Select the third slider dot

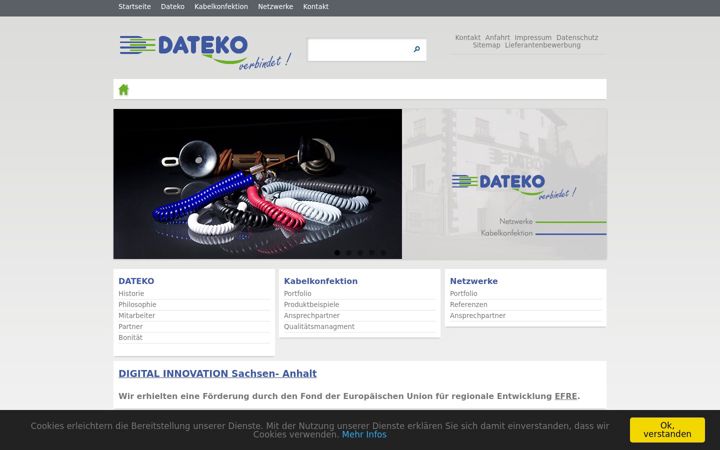(360, 253)
